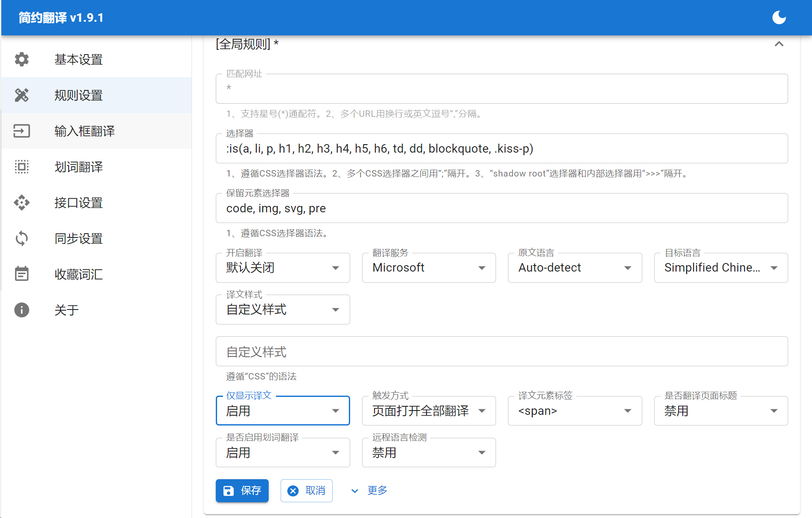This screenshot has width=812, height=518.
Task: Open the 开启翻译 dropdown
Action: 282,268
